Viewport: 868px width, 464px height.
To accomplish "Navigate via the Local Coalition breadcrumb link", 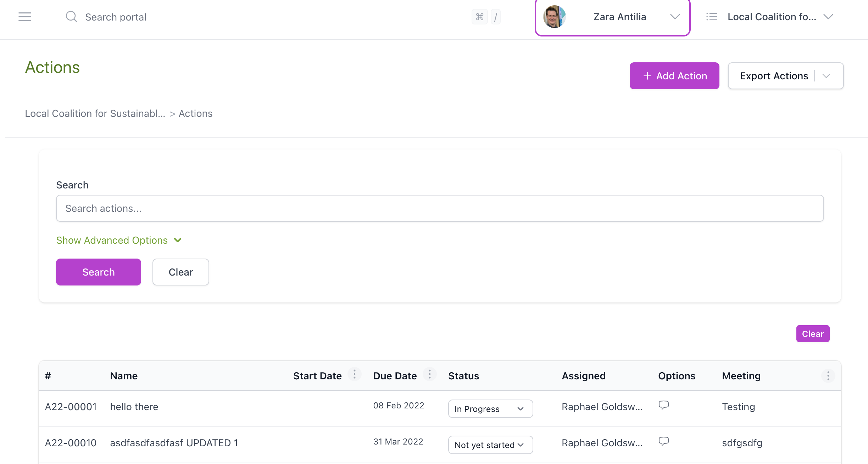I will (x=95, y=113).
